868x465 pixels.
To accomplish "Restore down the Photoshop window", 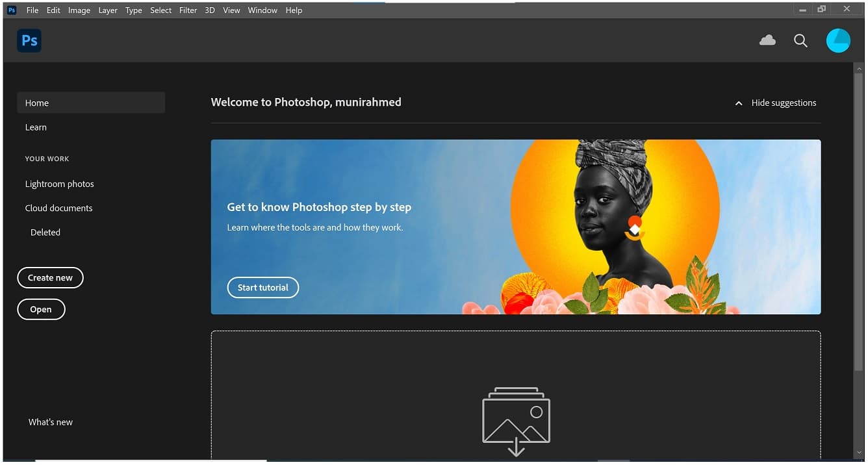I will 822,9.
